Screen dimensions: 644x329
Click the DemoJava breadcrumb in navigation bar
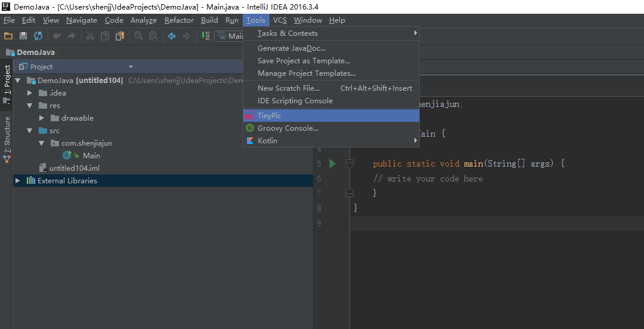pyautogui.click(x=31, y=52)
